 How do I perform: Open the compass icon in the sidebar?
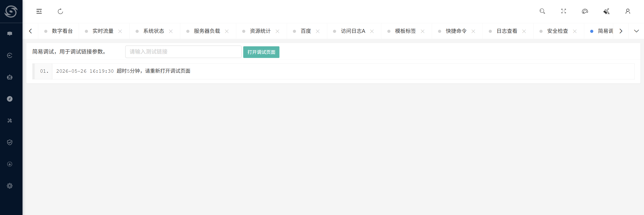pyautogui.click(x=10, y=99)
